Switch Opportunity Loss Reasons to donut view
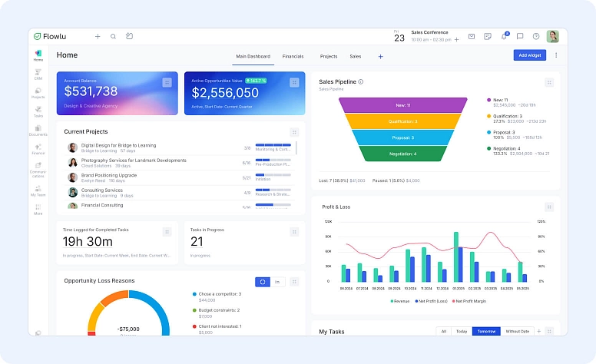The image size is (596, 364). point(263,282)
